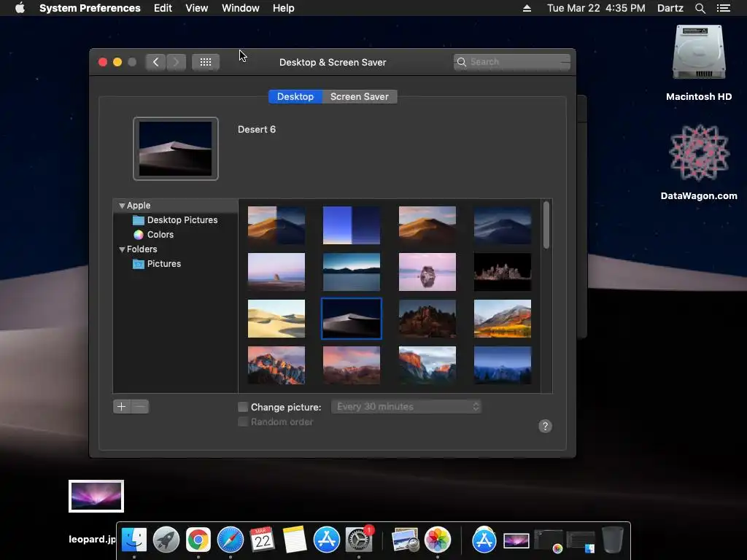This screenshot has height=560, width=747.
Task: Open the System Preferences menu
Action: tap(90, 8)
